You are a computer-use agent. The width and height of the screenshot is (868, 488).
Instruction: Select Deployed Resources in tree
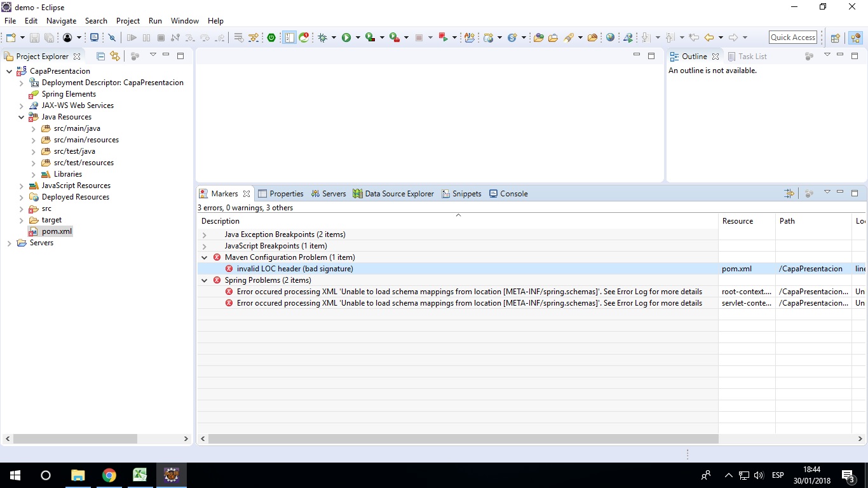[x=75, y=197]
